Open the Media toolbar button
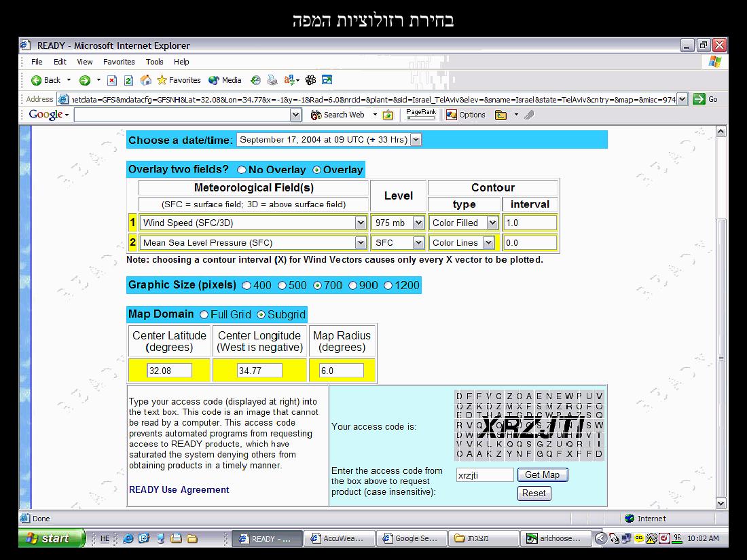Screen dimensions: 747x560 click(225, 80)
